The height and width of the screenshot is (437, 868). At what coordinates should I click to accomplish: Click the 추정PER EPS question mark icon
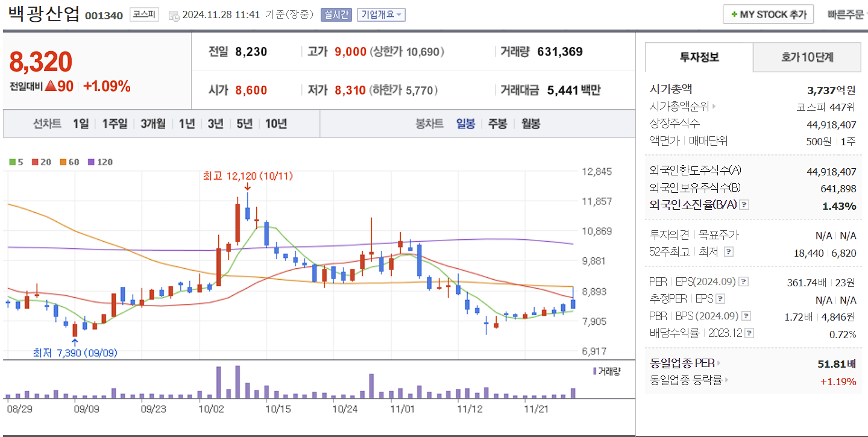click(x=720, y=298)
